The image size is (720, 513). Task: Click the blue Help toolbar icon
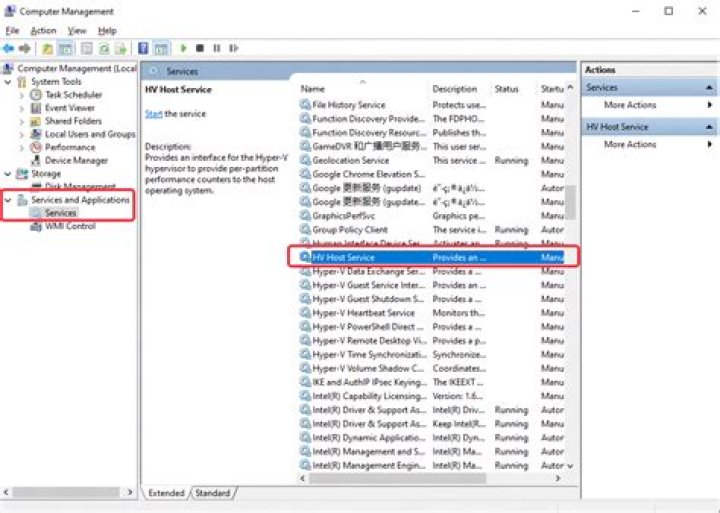click(143, 48)
